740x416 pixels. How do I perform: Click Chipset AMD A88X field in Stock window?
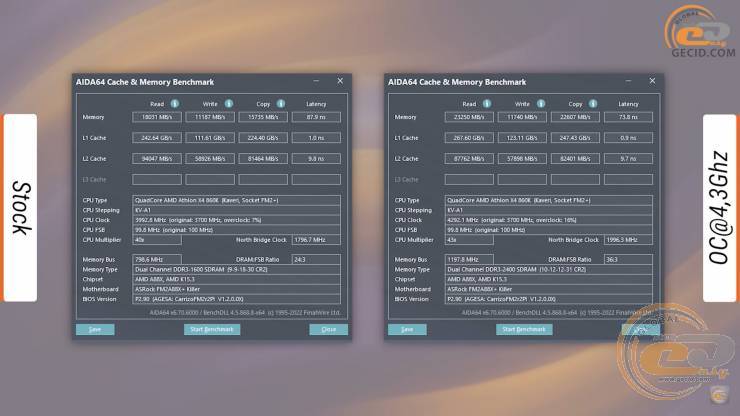(x=236, y=279)
